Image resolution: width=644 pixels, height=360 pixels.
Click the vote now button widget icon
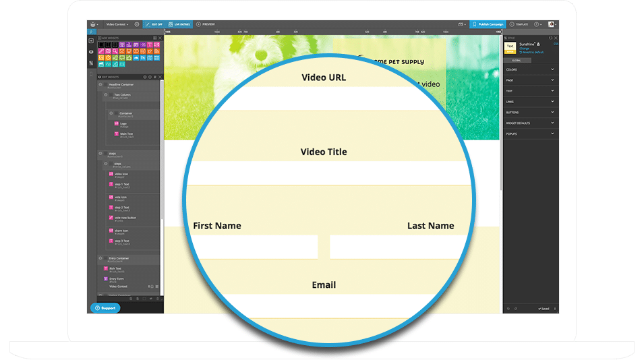[x=111, y=218]
